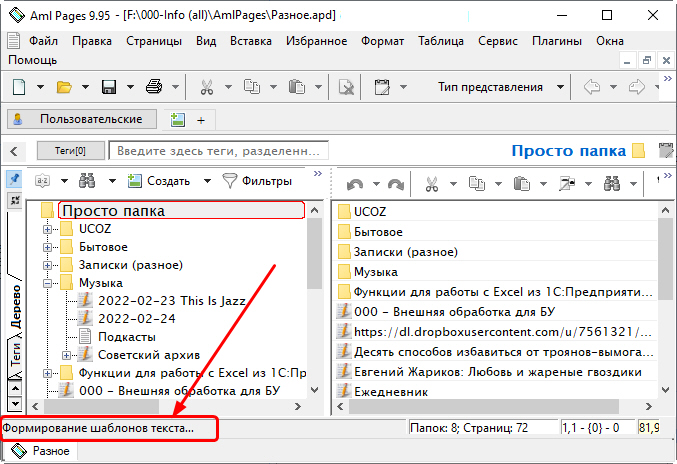Click the add page icon next to Пользовательские
This screenshot has height=464, width=677.
(x=177, y=120)
